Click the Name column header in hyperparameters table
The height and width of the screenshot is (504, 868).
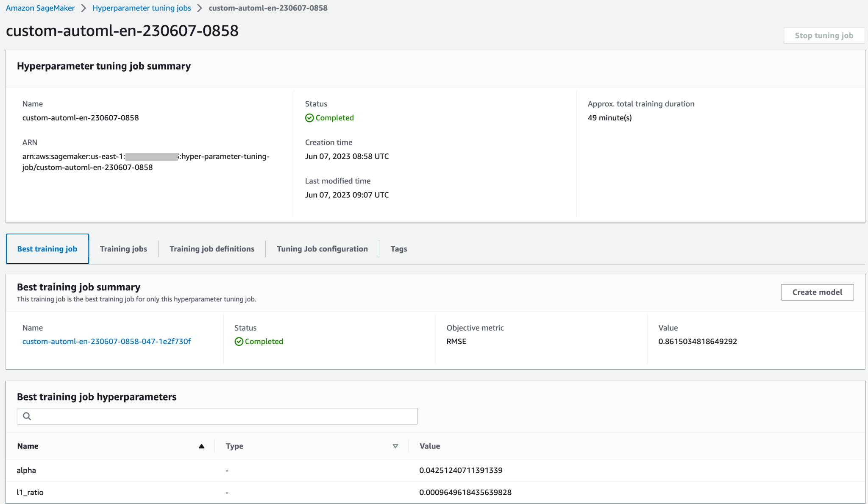click(x=28, y=446)
